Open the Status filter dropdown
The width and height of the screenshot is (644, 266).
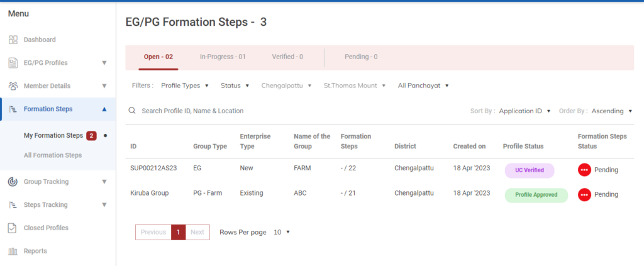(x=235, y=86)
